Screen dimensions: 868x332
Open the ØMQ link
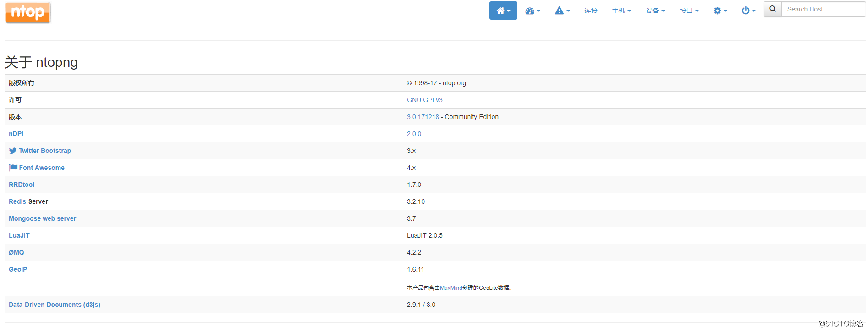(x=16, y=252)
